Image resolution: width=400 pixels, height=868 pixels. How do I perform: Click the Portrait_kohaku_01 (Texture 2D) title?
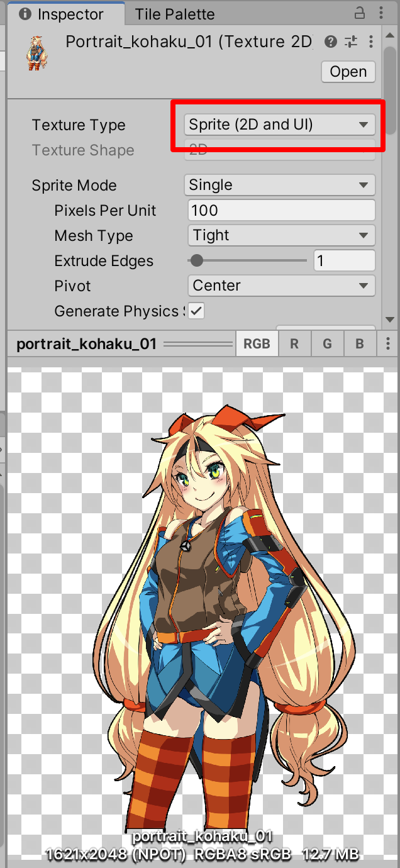point(189,42)
